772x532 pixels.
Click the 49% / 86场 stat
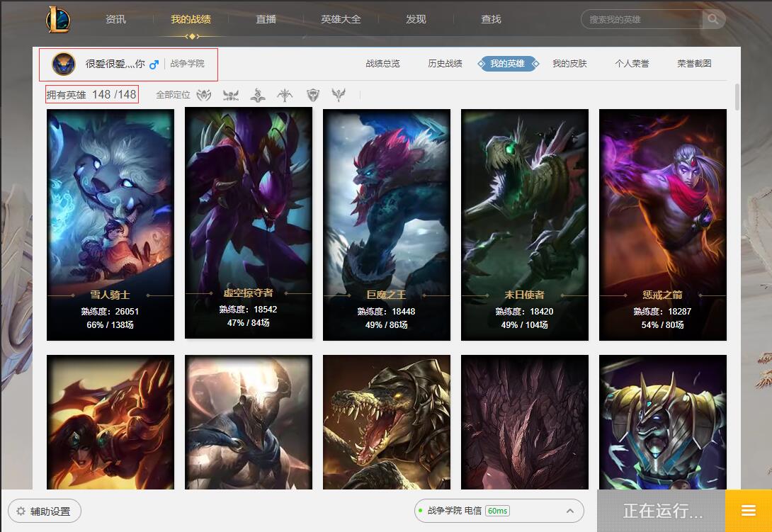(387, 324)
